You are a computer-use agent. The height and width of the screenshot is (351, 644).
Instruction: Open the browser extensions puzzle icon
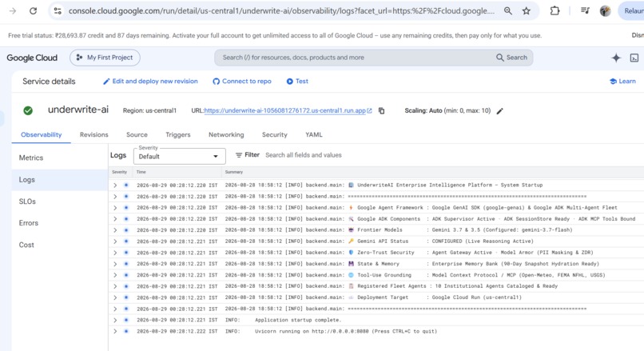555,11
